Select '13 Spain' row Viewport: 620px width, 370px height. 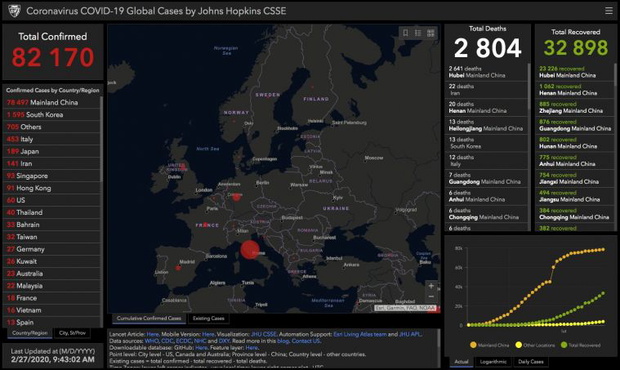coord(52,322)
